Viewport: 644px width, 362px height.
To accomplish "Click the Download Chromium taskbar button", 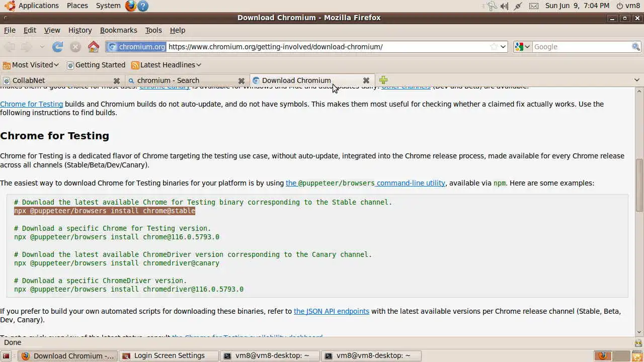I will pyautogui.click(x=68, y=356).
